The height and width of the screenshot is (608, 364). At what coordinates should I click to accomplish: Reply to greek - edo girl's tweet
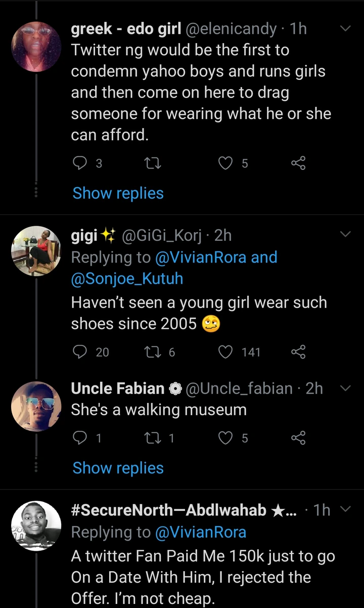pyautogui.click(x=80, y=163)
